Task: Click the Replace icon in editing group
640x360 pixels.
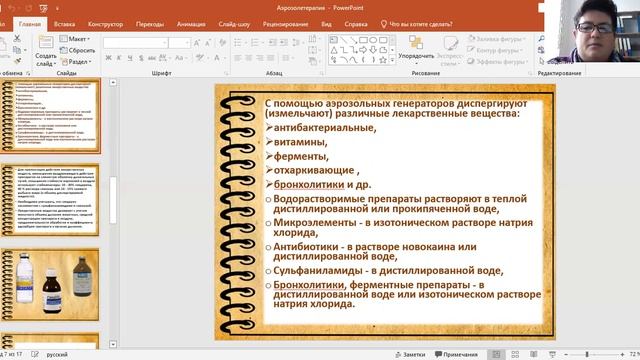Action: (541, 50)
